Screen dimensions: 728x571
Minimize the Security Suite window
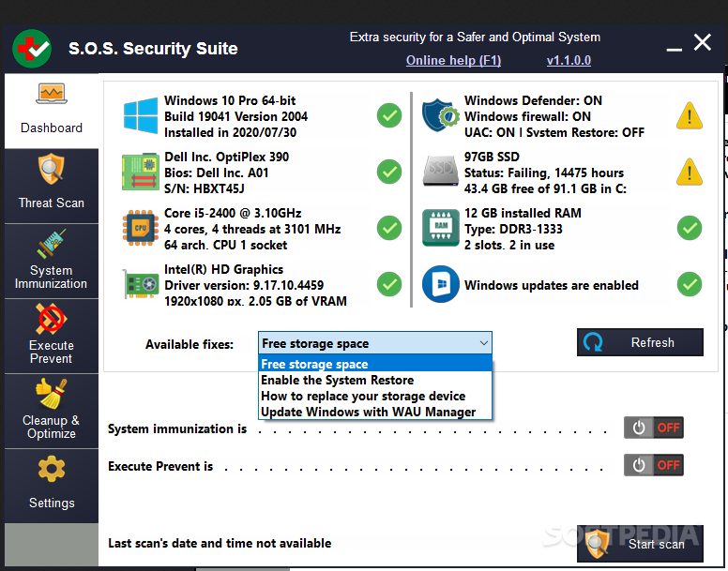(x=675, y=49)
